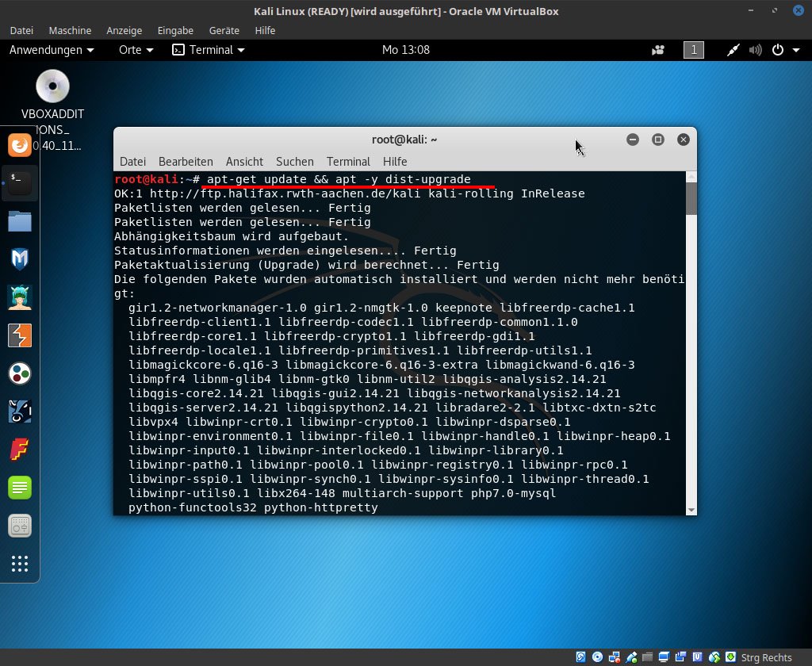Click the root@kali terminal title bar
Screen dimensions: 812x666
[404, 140]
